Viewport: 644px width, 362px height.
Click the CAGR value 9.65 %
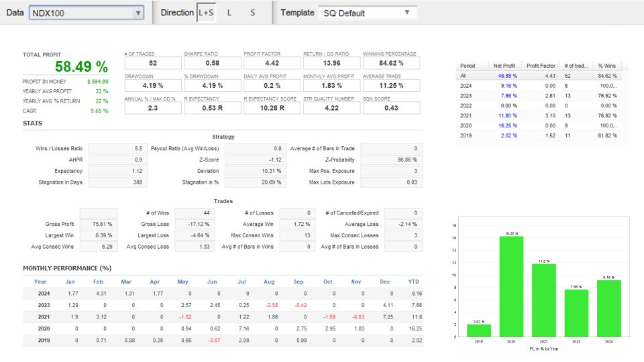pos(99,111)
